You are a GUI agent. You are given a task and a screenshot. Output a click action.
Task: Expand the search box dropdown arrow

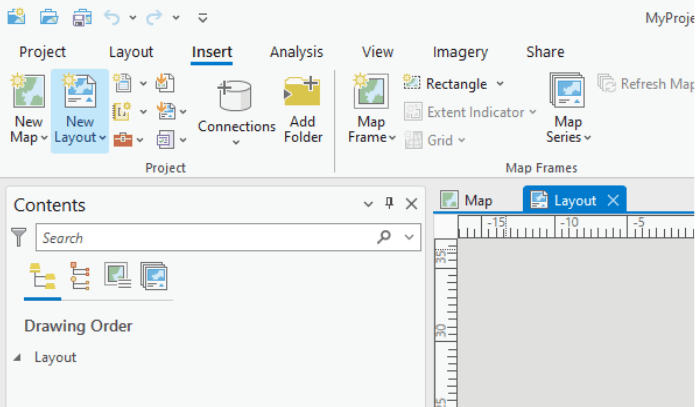point(408,238)
